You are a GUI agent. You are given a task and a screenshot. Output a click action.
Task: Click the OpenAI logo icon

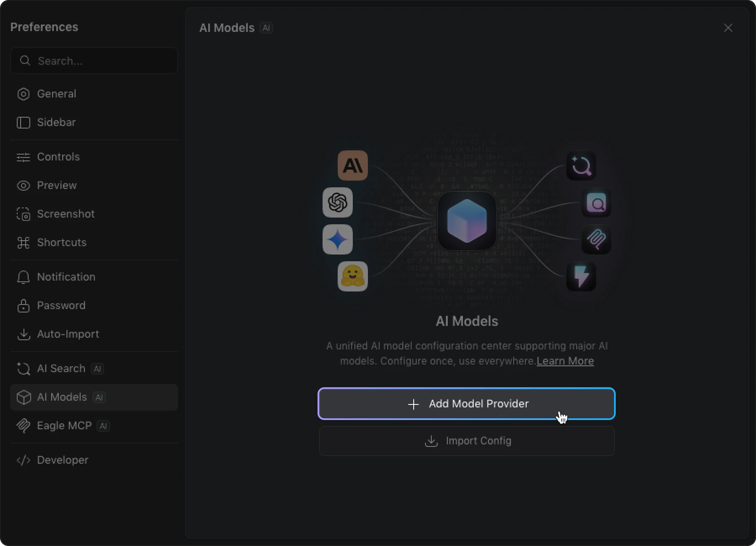coord(337,202)
